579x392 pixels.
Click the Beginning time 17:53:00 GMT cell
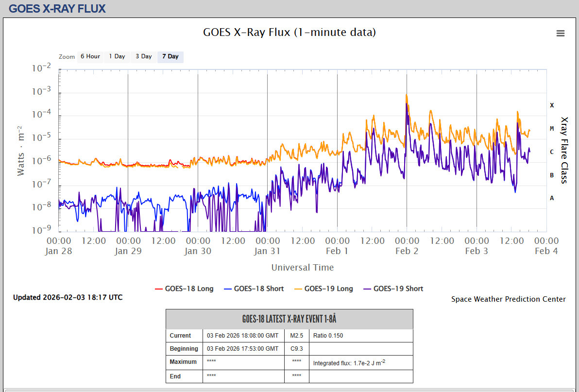coord(242,349)
